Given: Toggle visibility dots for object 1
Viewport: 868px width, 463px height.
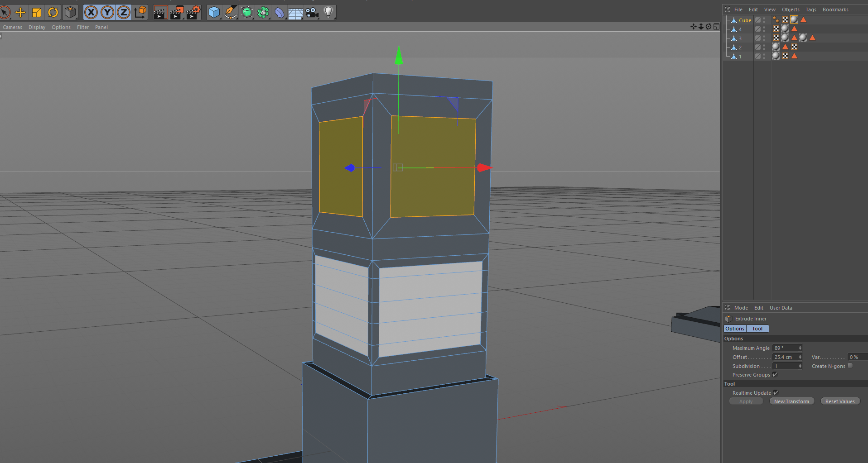Looking at the screenshot, I should 764,56.
